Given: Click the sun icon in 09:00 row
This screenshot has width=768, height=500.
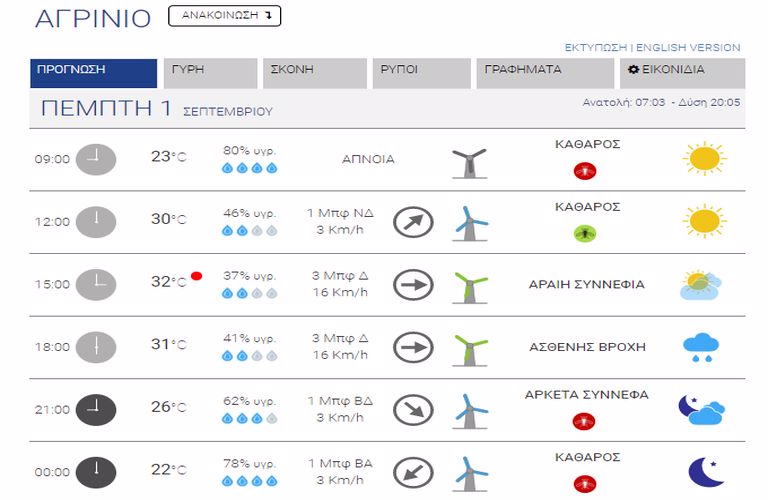Looking at the screenshot, I should pyautogui.click(x=704, y=159).
